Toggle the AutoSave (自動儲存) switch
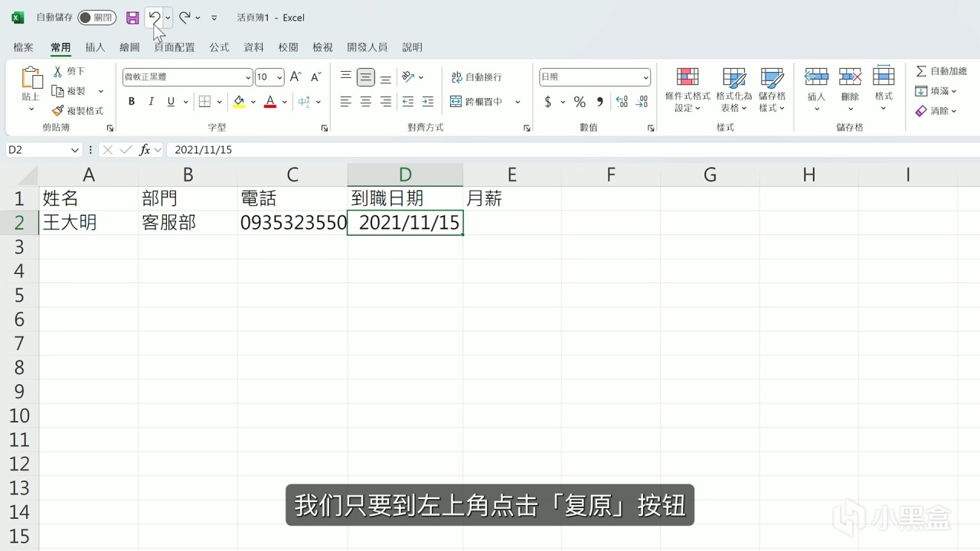 click(x=96, y=18)
